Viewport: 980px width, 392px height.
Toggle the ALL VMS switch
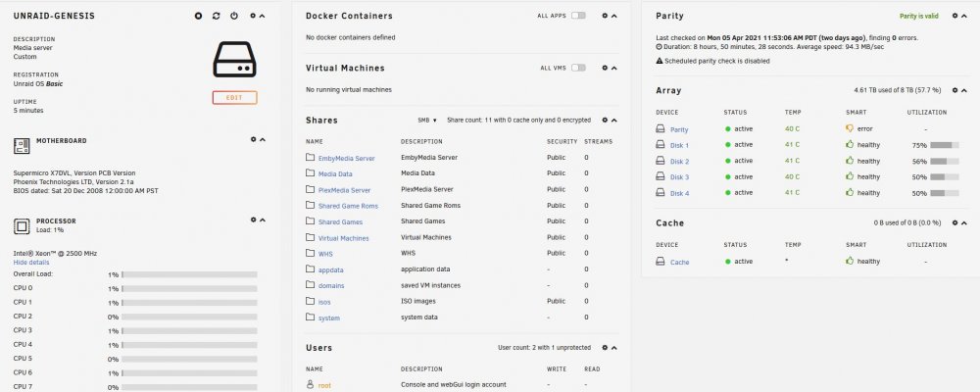click(x=578, y=68)
